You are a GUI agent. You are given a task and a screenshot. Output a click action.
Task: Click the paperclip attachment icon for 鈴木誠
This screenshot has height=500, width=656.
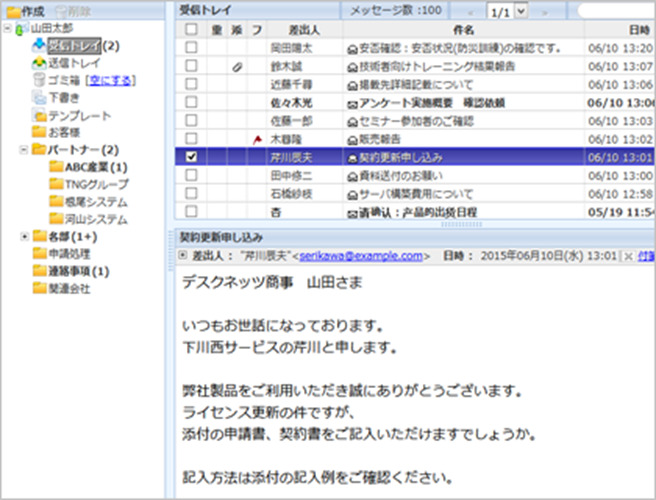pos(236,66)
